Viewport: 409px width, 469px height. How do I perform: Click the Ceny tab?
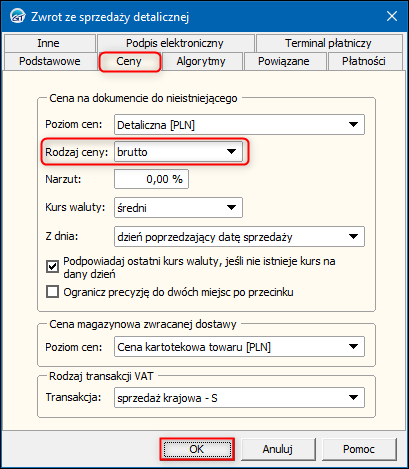pyautogui.click(x=129, y=61)
